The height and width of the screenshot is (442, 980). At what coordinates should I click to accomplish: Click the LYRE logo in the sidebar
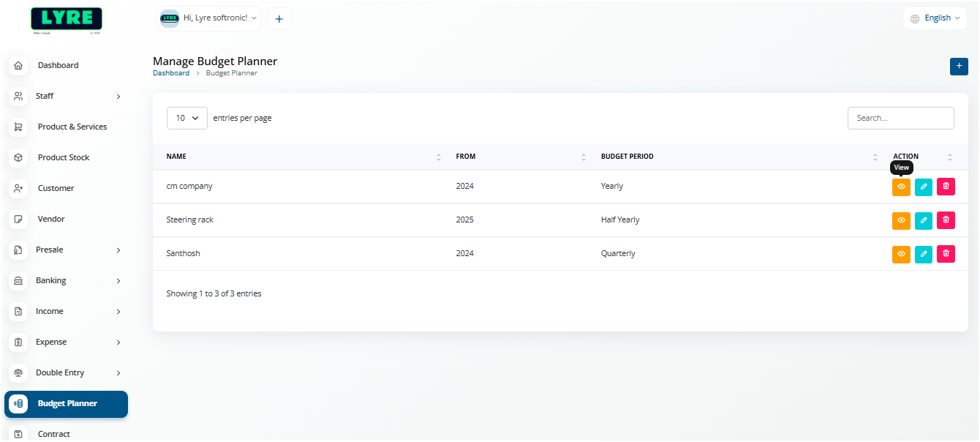click(67, 20)
